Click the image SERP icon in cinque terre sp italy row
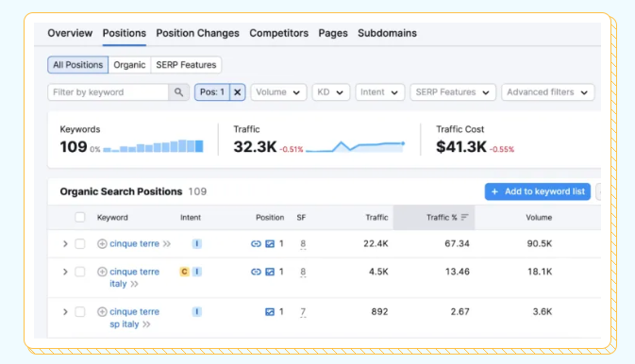The height and width of the screenshot is (364, 635). click(270, 312)
